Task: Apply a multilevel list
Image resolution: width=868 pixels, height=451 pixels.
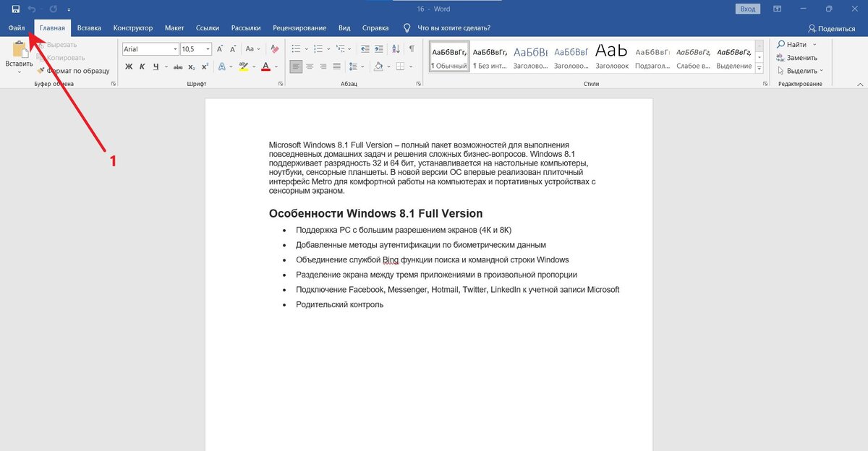Action: (340, 49)
